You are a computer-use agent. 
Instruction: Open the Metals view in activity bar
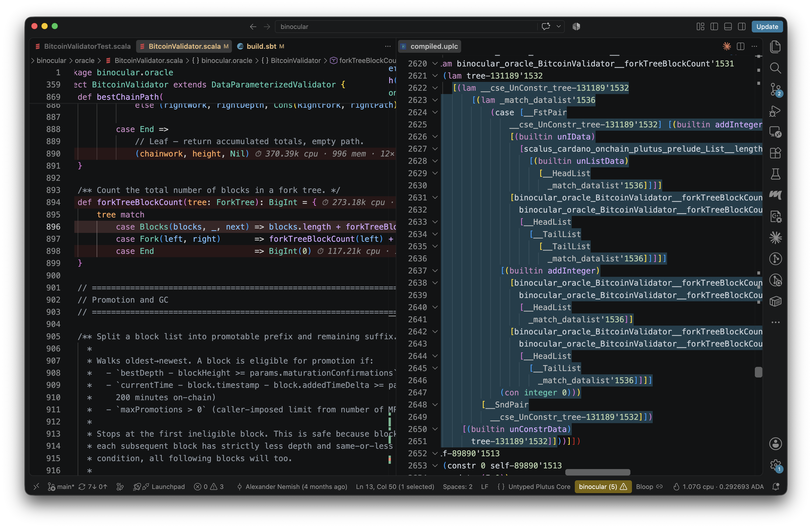click(775, 195)
